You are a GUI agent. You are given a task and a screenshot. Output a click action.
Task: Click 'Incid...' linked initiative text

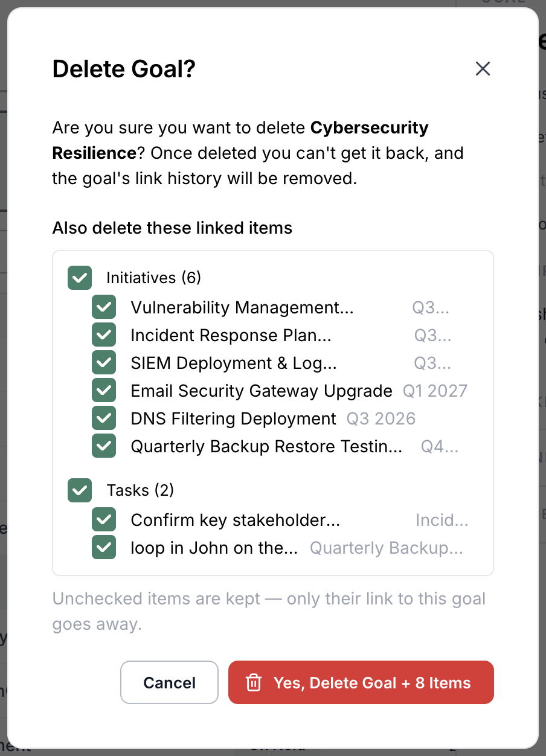442,520
